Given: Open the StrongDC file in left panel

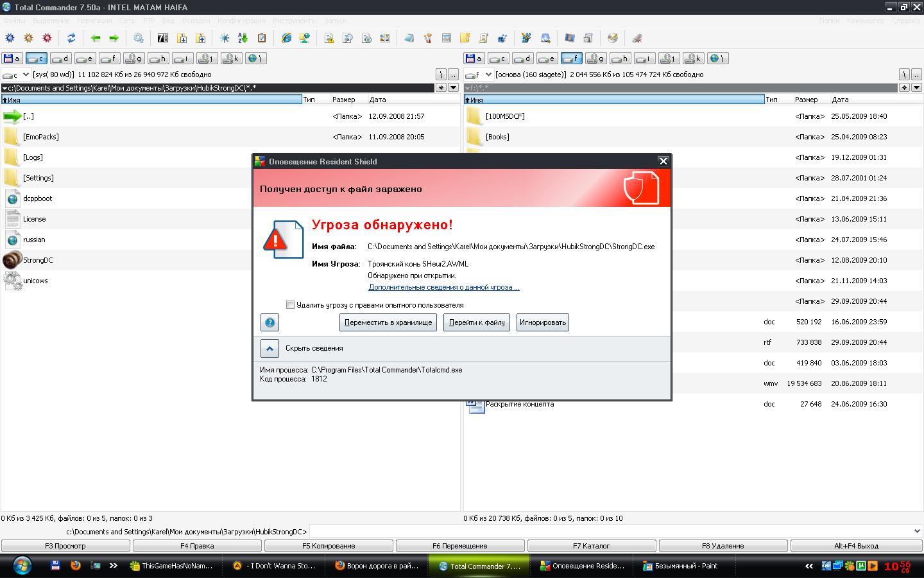Looking at the screenshot, I should click(x=38, y=260).
